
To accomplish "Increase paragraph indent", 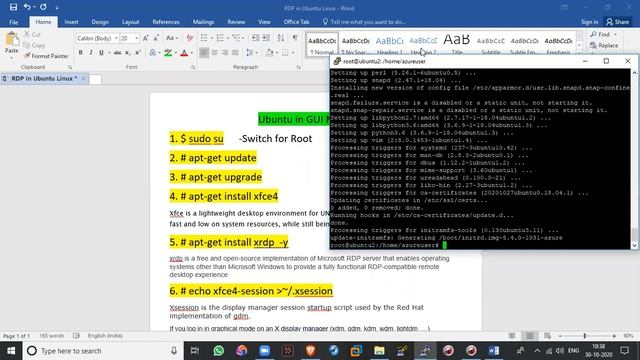I will tap(266, 38).
